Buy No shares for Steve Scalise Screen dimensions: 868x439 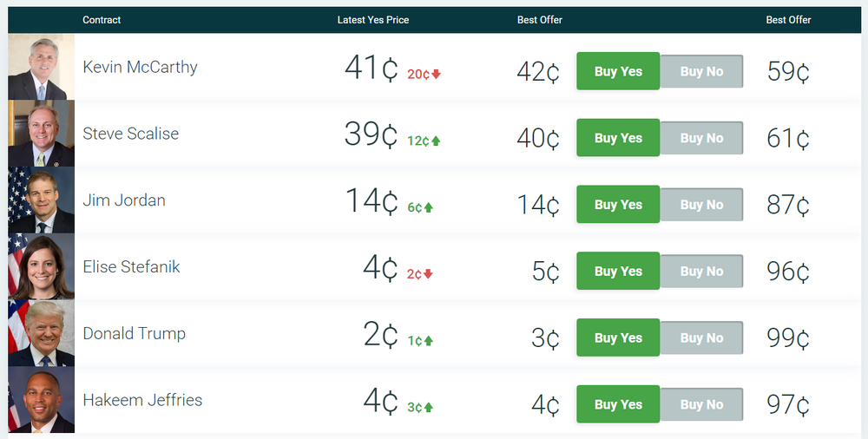[701, 138]
